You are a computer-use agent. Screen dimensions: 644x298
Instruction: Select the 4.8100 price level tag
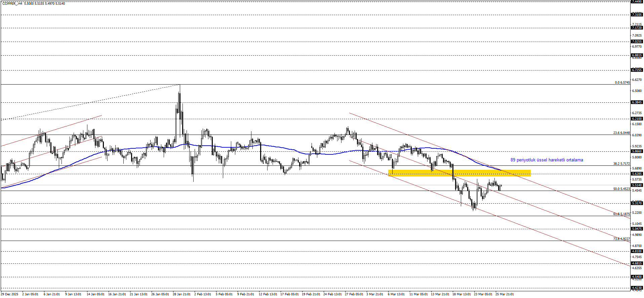click(637, 251)
